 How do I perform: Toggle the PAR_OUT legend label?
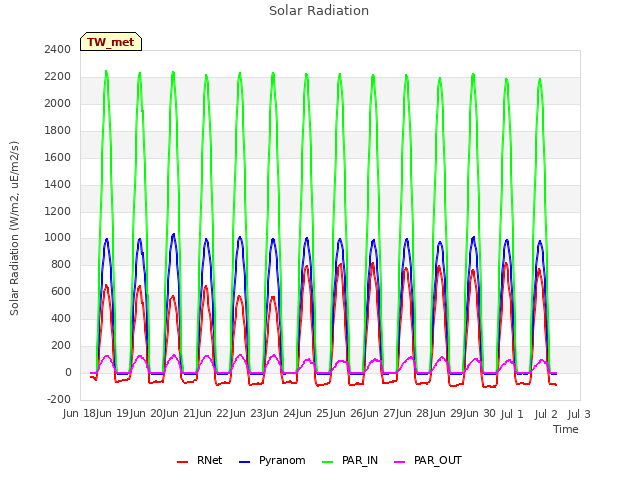pos(438,460)
